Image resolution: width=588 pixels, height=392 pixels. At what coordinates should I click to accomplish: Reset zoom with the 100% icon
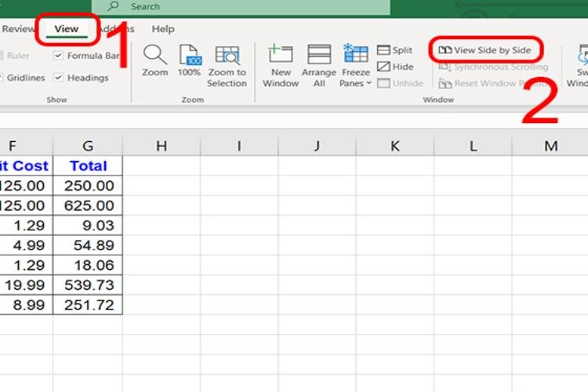190,54
